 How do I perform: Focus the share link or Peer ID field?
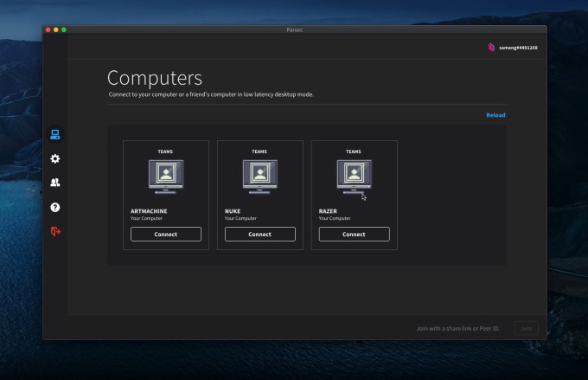click(x=458, y=328)
